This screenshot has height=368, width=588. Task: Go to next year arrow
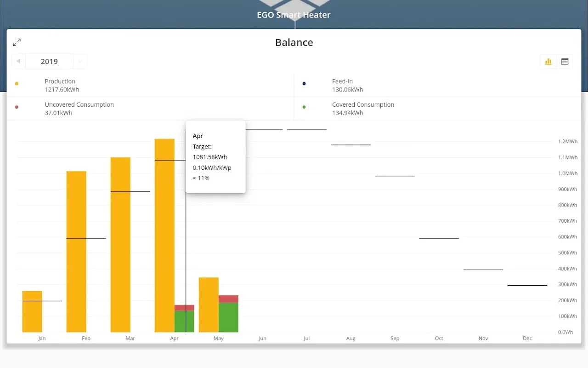(x=80, y=61)
